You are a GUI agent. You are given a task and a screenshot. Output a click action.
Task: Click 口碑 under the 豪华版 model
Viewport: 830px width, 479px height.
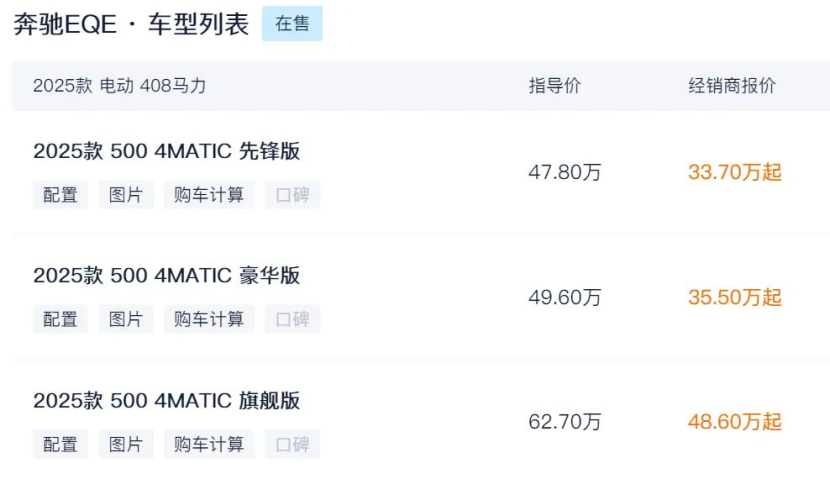point(292,320)
